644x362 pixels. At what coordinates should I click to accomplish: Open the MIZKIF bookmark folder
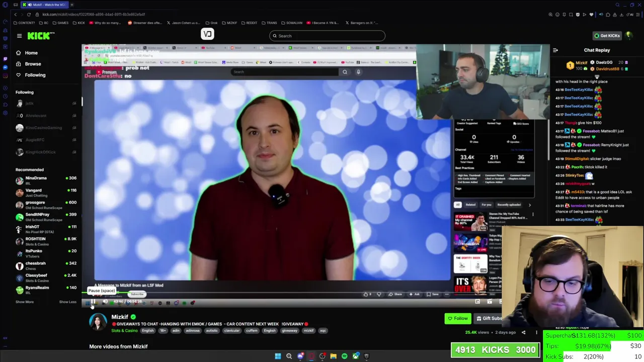(229, 23)
